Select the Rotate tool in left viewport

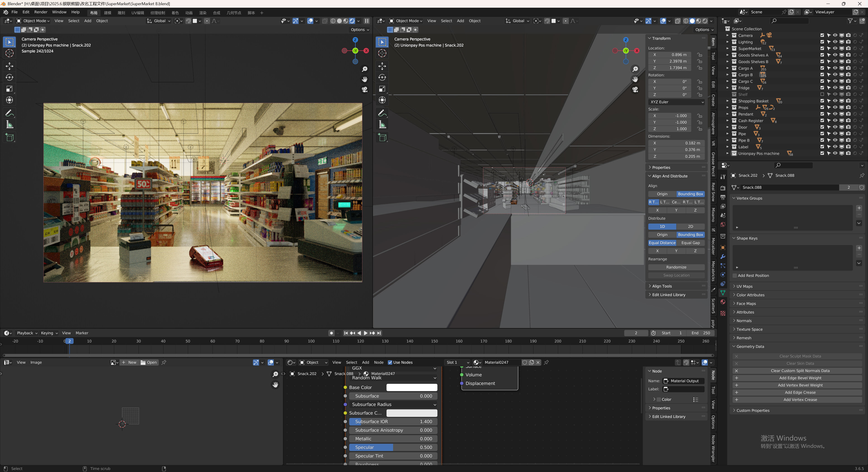coord(9,78)
